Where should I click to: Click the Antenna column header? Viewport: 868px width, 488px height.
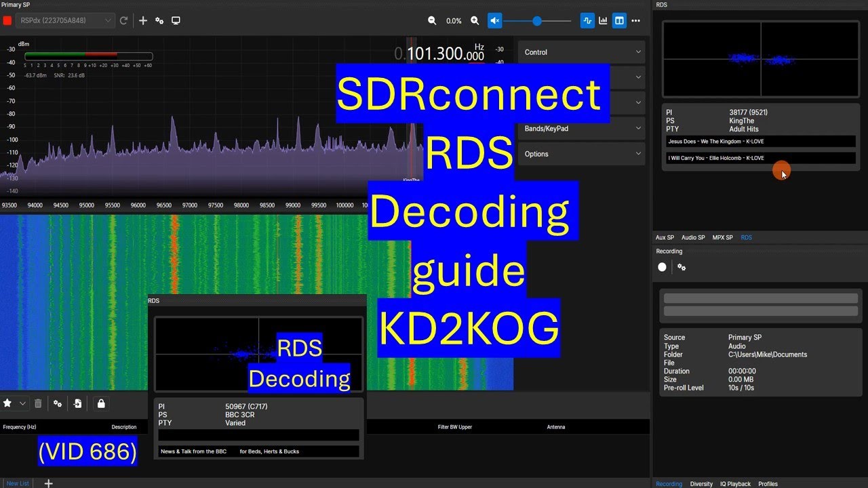coord(556,427)
